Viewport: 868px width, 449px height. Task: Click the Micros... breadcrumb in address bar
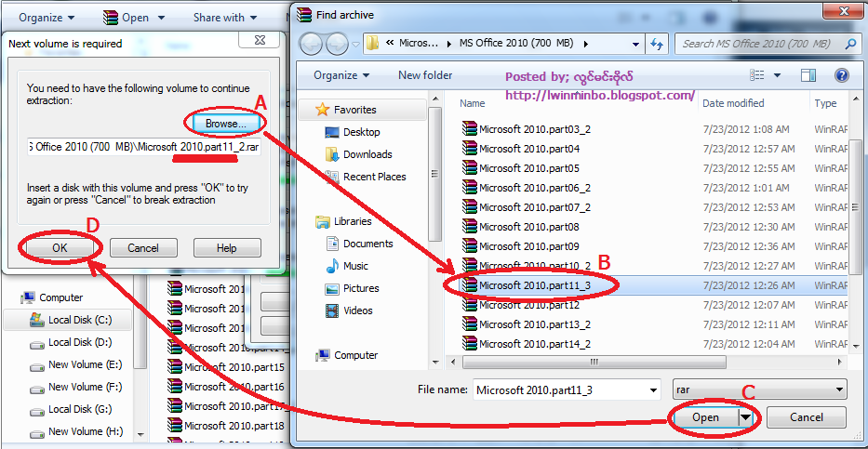[x=419, y=43]
